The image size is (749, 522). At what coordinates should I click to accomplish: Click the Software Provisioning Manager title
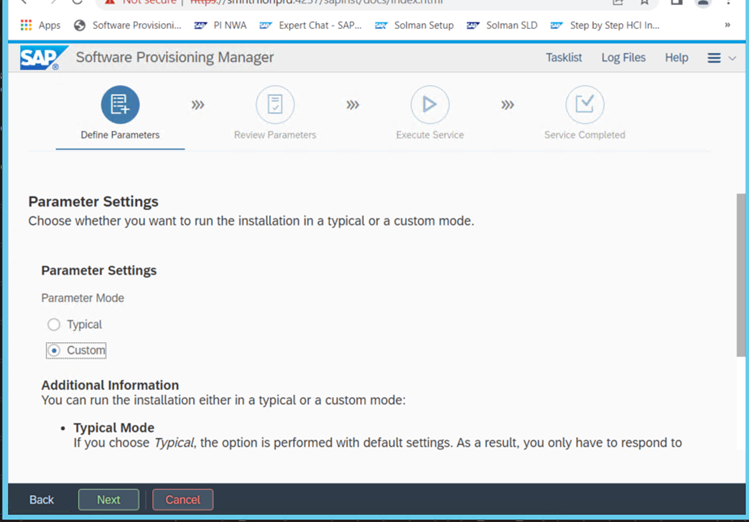coord(175,57)
